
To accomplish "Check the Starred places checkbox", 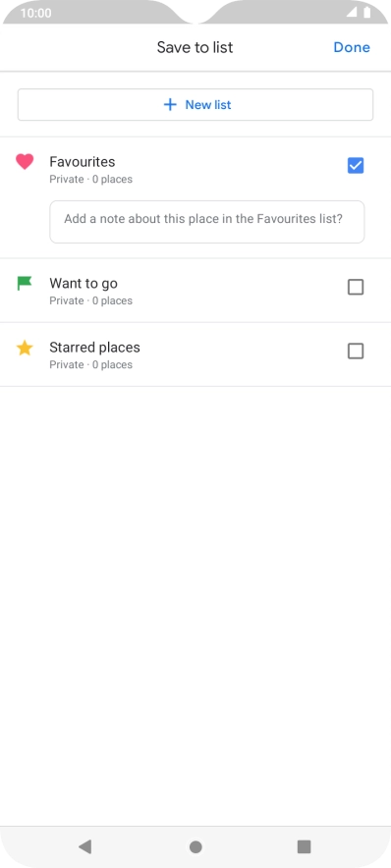I will click(x=356, y=351).
